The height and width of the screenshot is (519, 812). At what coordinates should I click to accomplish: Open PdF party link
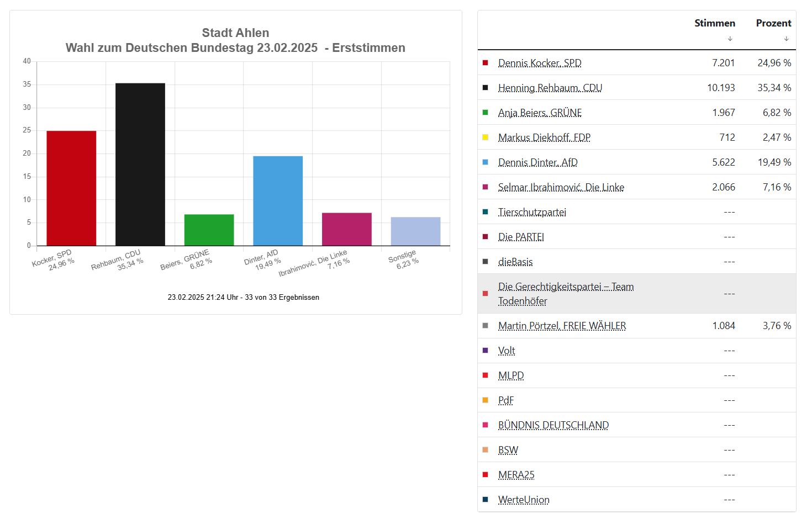pos(506,400)
